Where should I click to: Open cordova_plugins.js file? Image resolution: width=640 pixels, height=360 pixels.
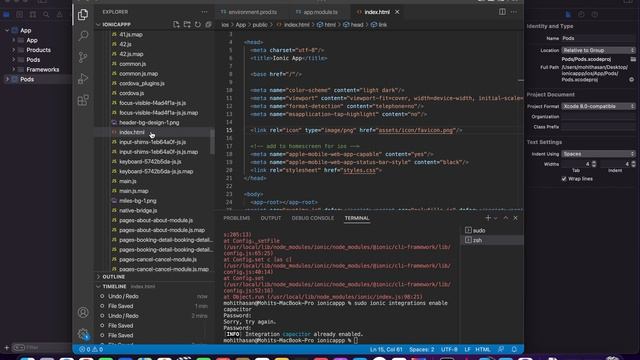[142, 83]
